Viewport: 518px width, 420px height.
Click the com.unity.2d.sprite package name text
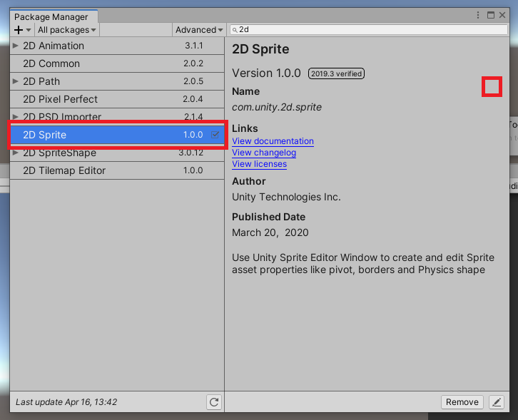pyautogui.click(x=277, y=107)
